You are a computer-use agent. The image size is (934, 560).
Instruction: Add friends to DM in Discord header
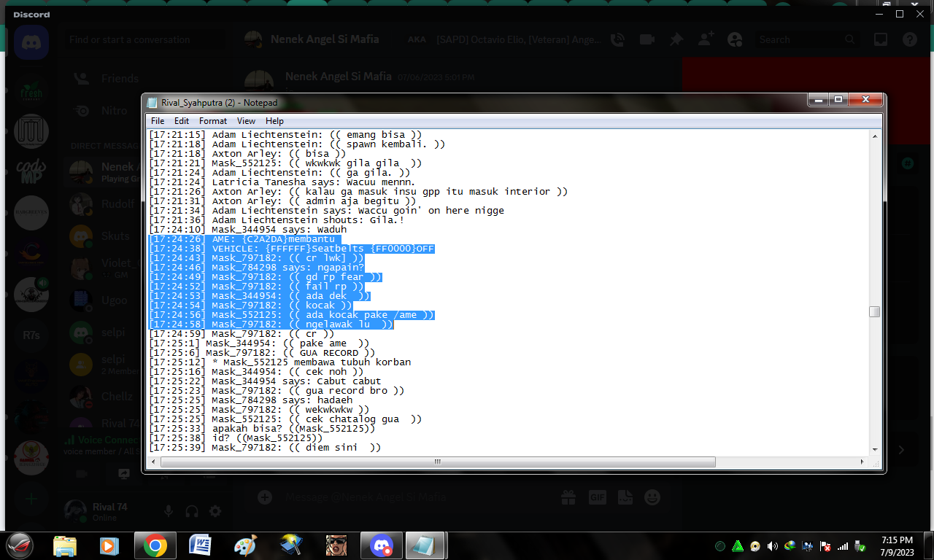coord(706,39)
